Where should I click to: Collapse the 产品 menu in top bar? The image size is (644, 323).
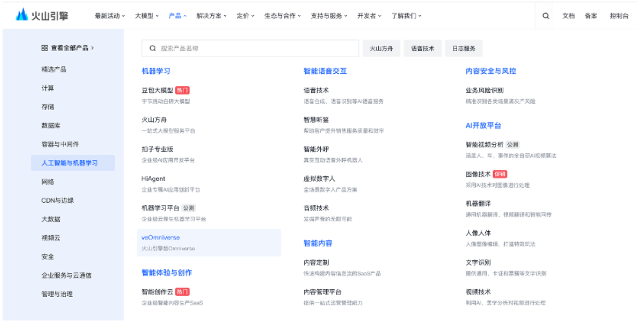(x=177, y=16)
